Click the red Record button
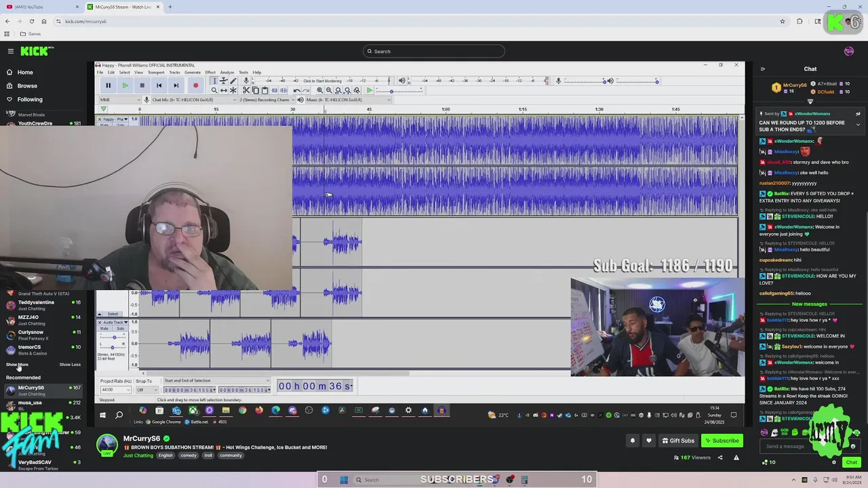The height and width of the screenshot is (488, 868). [195, 85]
